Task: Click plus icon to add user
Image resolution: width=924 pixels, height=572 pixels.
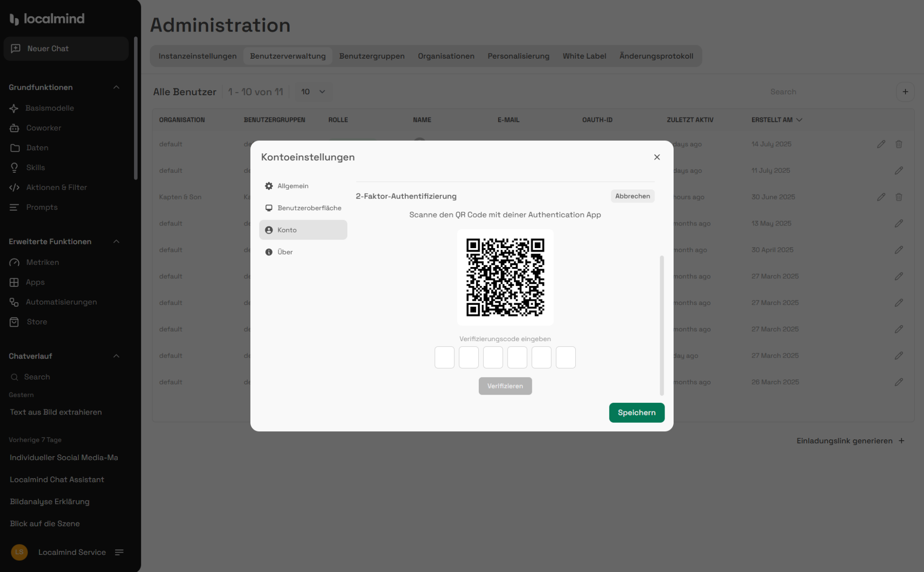Action: click(x=905, y=92)
